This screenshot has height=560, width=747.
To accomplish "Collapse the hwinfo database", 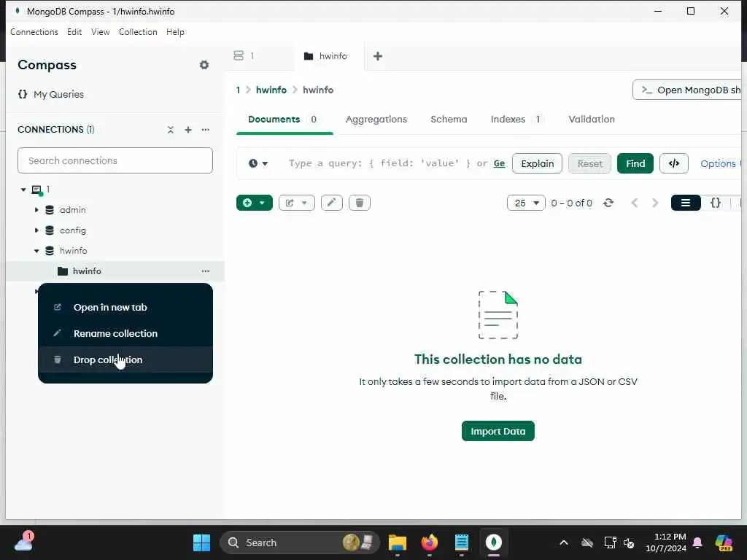I will [36, 251].
